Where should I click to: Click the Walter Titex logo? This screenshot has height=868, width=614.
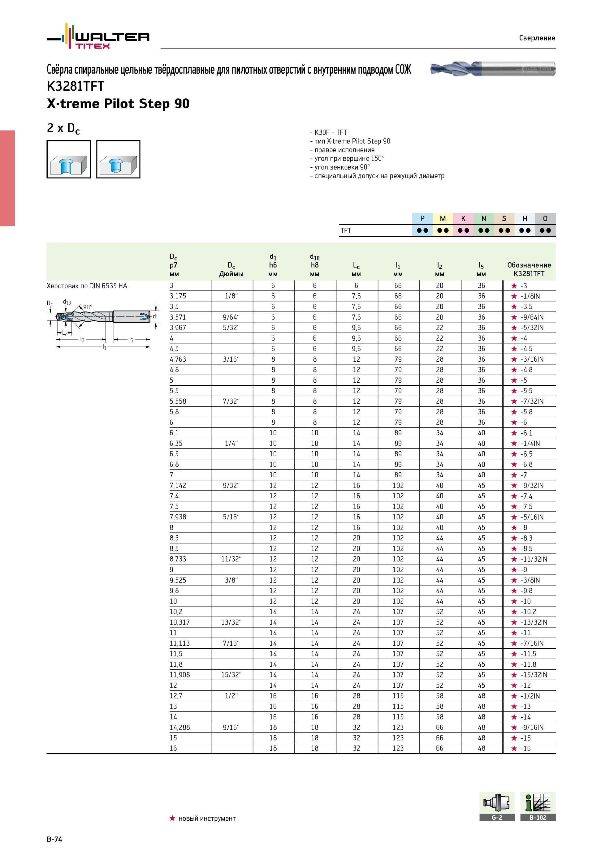coord(98,36)
